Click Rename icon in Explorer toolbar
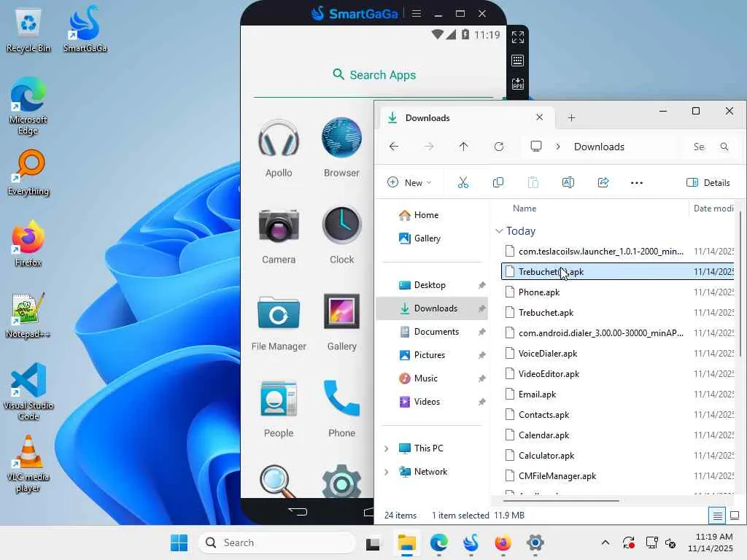This screenshot has width=747, height=560. click(x=568, y=182)
